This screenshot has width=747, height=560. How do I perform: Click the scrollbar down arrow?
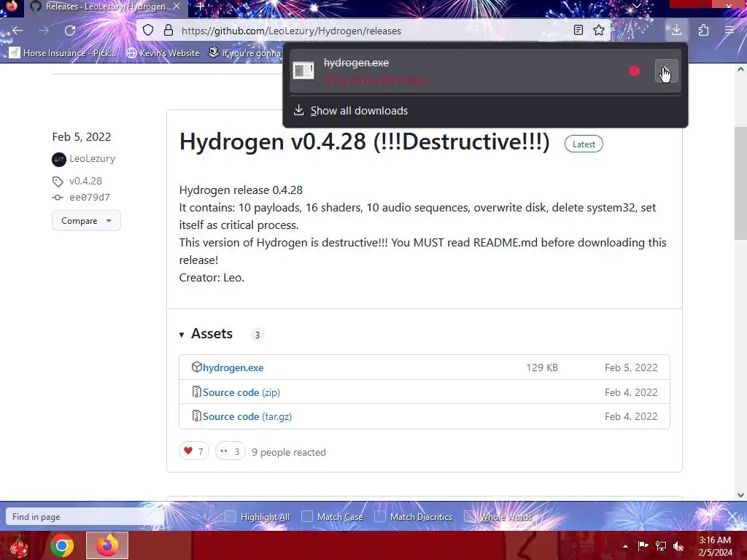tap(740, 495)
